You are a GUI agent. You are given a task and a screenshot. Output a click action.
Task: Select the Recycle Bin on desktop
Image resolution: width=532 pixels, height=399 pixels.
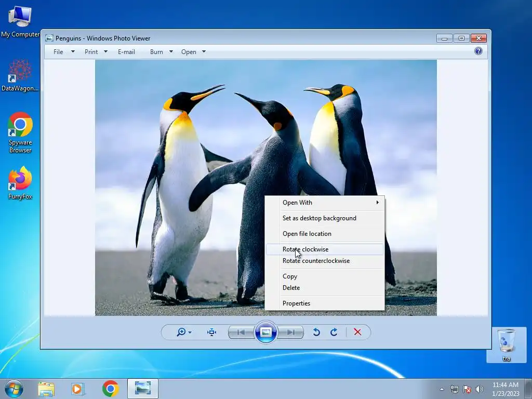pyautogui.click(x=506, y=345)
